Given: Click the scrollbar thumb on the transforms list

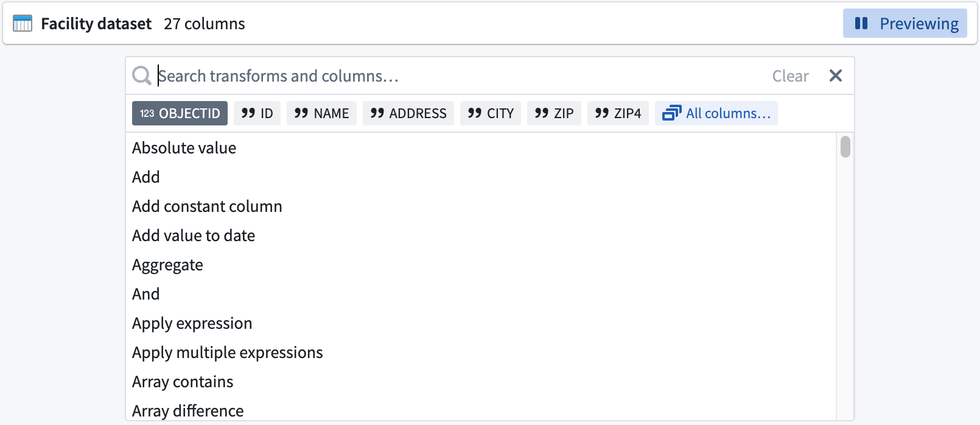Looking at the screenshot, I should point(845,148).
